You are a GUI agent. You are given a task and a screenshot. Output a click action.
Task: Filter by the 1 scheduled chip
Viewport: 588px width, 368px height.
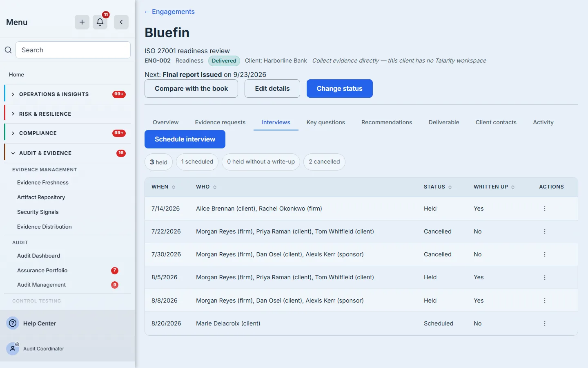point(197,162)
